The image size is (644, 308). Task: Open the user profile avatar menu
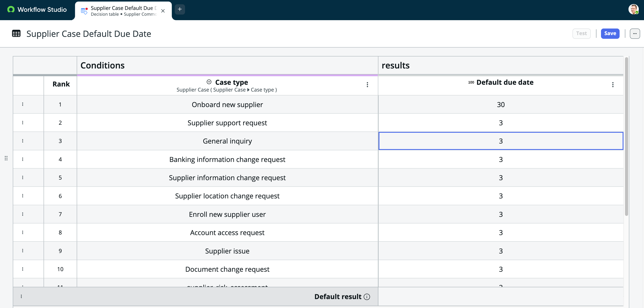point(633,9)
